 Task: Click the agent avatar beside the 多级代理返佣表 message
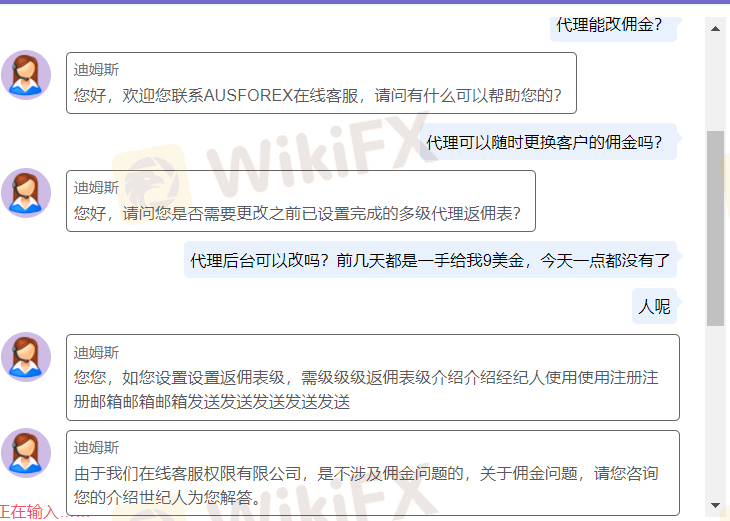(26, 193)
